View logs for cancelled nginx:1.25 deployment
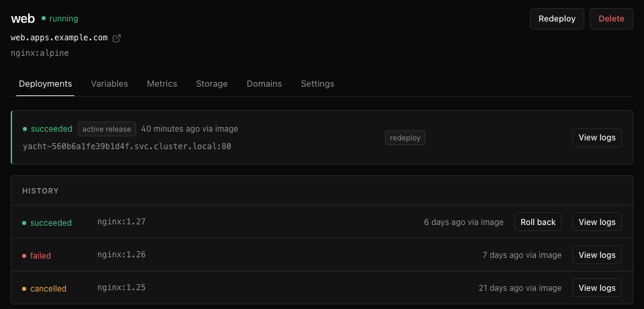This screenshot has width=644, height=309. [597, 288]
